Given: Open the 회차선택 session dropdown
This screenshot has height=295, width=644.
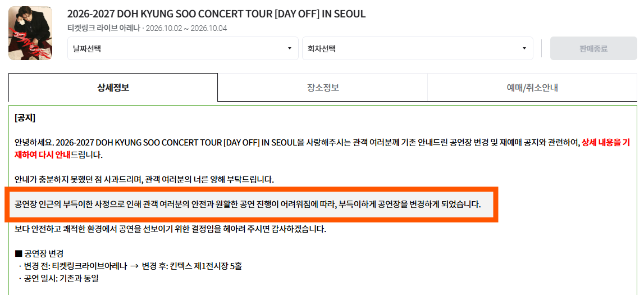Looking at the screenshot, I should (x=417, y=48).
